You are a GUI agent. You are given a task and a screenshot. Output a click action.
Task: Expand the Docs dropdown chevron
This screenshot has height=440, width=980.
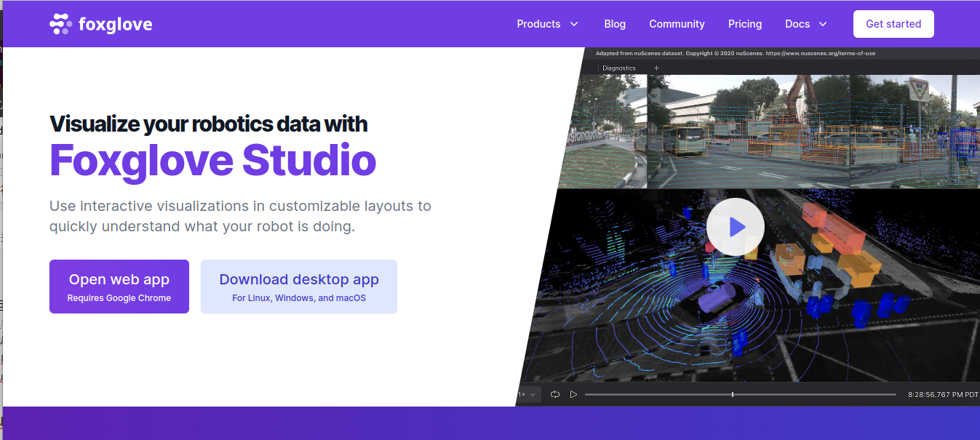(x=823, y=24)
